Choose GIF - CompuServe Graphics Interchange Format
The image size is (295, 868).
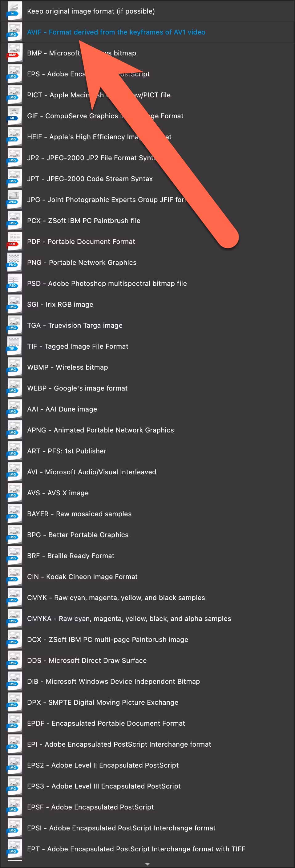(147, 116)
